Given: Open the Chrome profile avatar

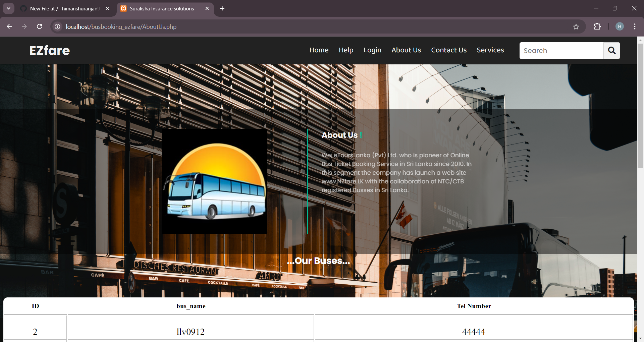Looking at the screenshot, I should coord(620,26).
